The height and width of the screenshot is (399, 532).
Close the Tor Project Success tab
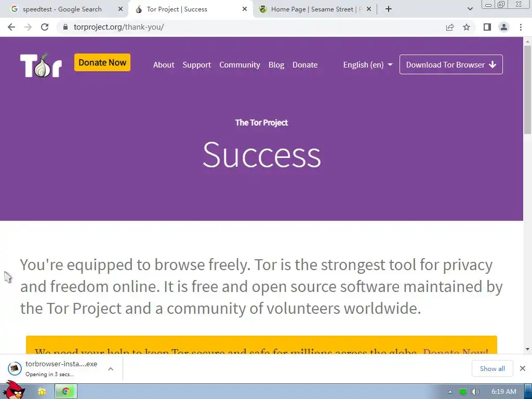[245, 9]
